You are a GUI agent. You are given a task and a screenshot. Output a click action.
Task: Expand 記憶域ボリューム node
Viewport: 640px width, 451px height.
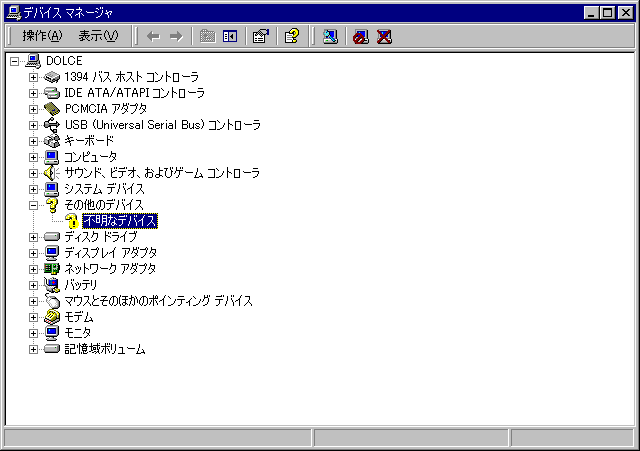pos(33,349)
